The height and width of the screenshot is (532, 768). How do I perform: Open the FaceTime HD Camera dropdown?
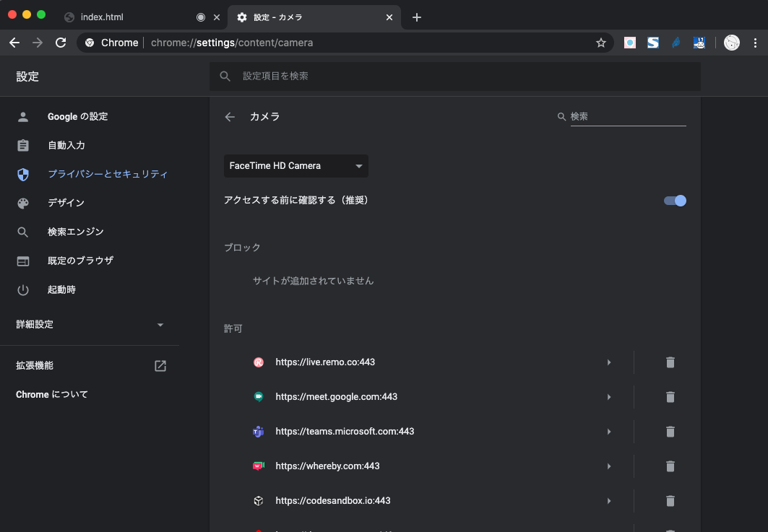coord(295,165)
